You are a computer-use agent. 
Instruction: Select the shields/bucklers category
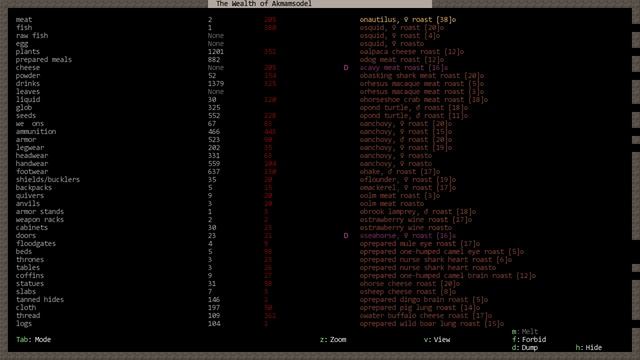pyautogui.click(x=48, y=180)
